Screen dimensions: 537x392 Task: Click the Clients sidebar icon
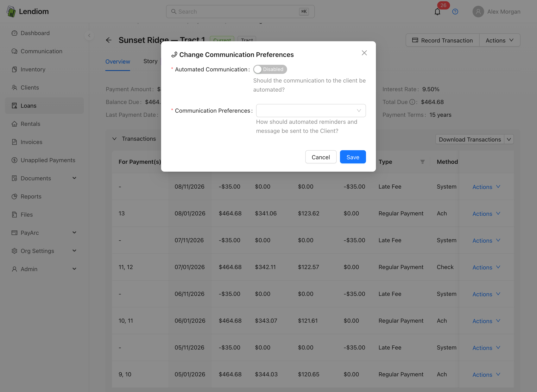tap(14, 87)
